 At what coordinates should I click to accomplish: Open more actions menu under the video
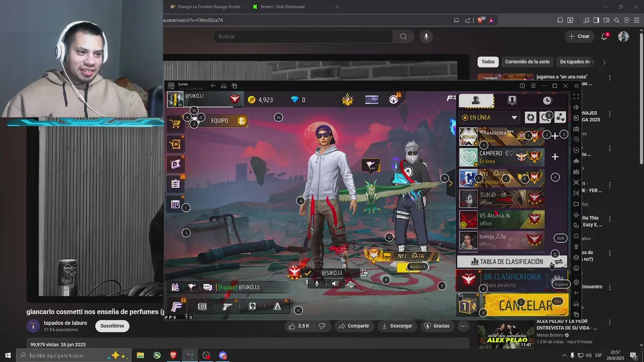point(463,326)
